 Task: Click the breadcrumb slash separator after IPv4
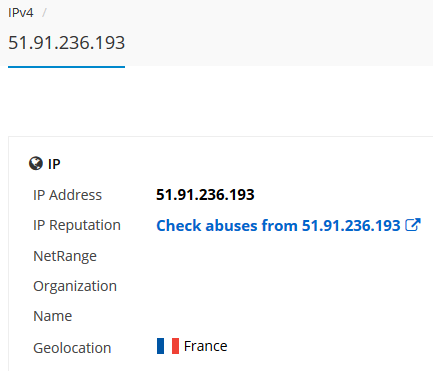(44, 13)
